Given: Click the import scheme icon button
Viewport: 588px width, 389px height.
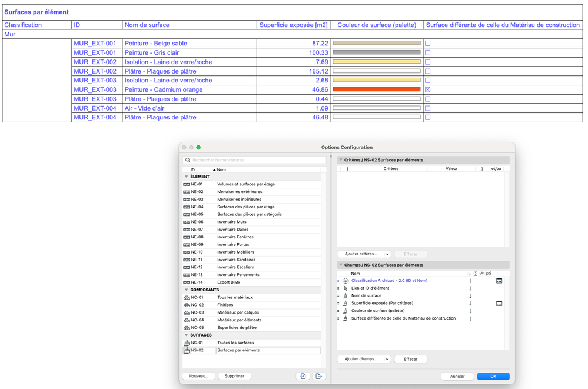Looking at the screenshot, I should [x=303, y=376].
